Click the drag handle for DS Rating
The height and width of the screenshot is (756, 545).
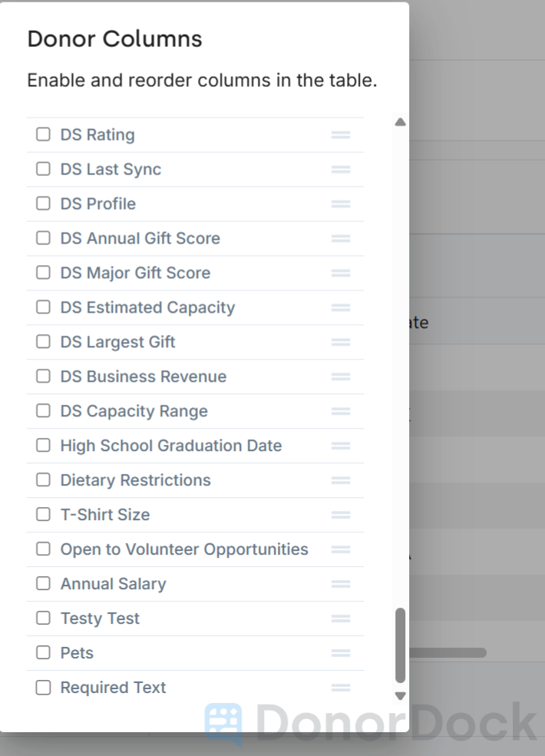coord(340,134)
